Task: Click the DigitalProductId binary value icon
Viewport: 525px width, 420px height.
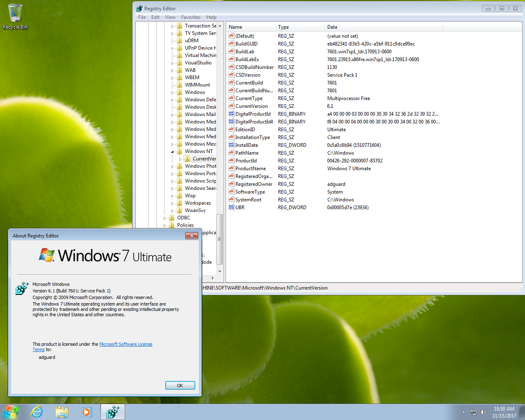Action: click(231, 114)
